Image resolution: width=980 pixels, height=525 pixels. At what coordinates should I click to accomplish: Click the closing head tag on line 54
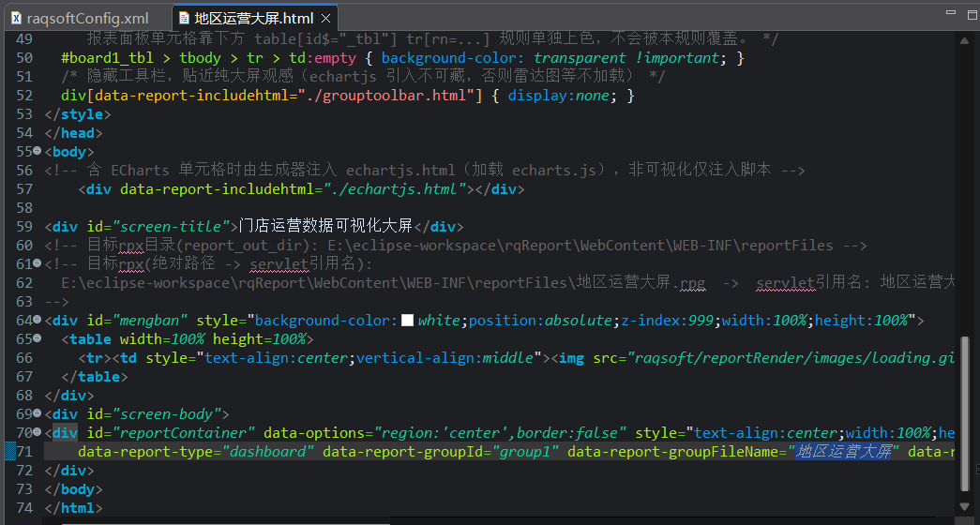click(74, 133)
